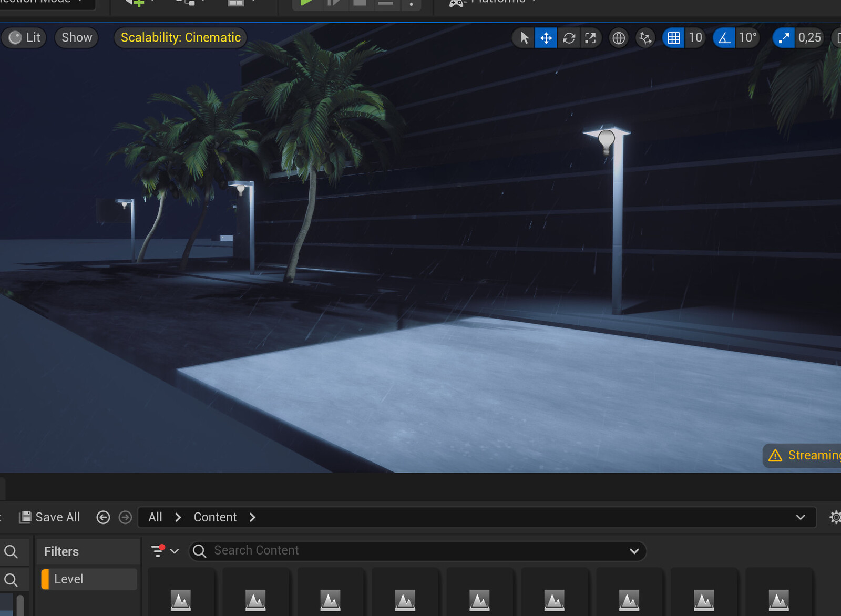Click the Filters heading
Image resolution: width=841 pixels, height=616 pixels.
[61, 551]
